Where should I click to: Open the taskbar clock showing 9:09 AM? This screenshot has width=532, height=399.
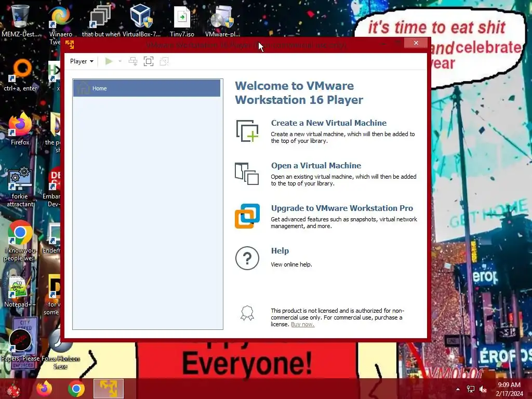click(509, 389)
